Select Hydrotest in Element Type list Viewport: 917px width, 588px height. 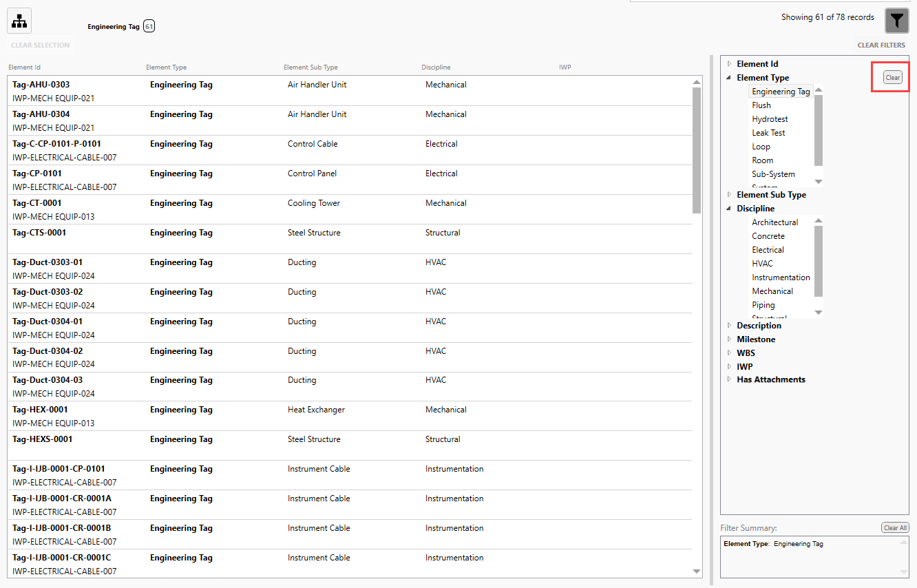tap(770, 119)
